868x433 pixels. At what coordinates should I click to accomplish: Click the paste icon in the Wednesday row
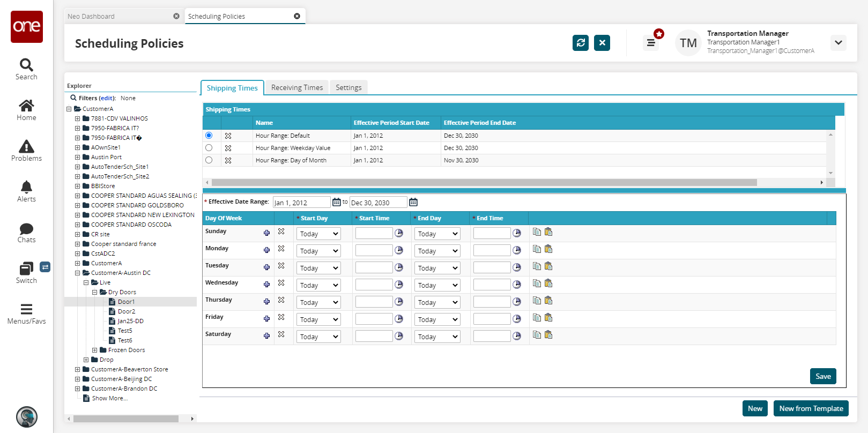tap(548, 283)
